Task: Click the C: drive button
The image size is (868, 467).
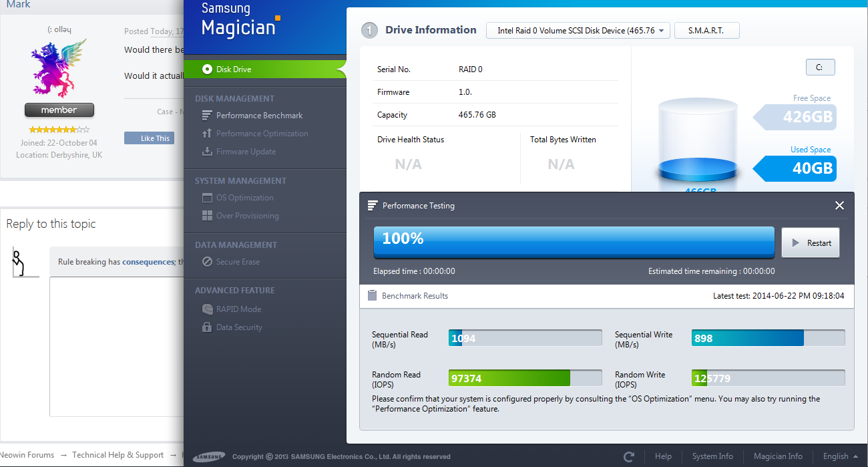Action: pos(820,67)
